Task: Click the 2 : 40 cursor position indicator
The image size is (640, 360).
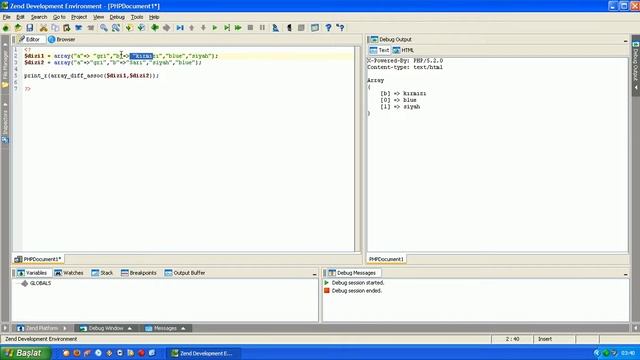Action: (513, 339)
